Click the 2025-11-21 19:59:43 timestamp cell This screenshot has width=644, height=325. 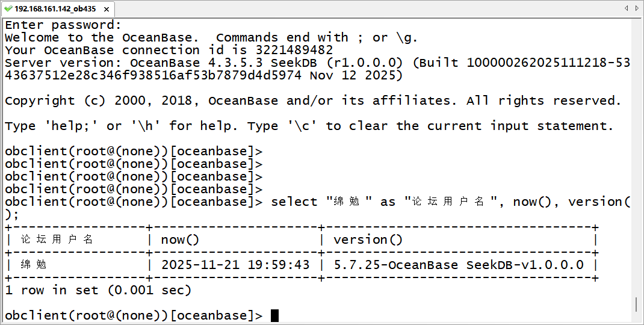[x=235, y=265]
